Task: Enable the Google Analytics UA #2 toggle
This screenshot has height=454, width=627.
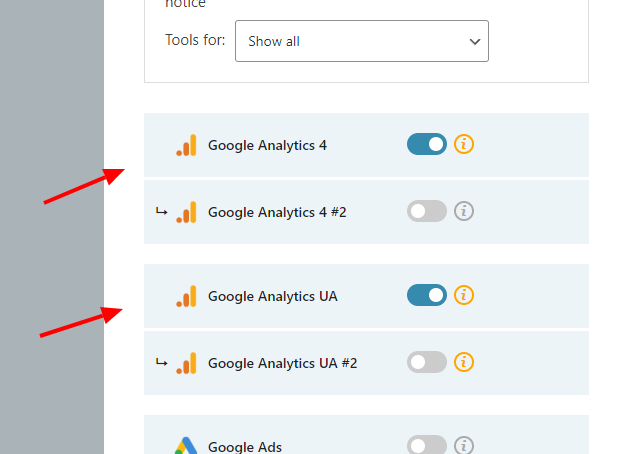Action: pos(427,362)
